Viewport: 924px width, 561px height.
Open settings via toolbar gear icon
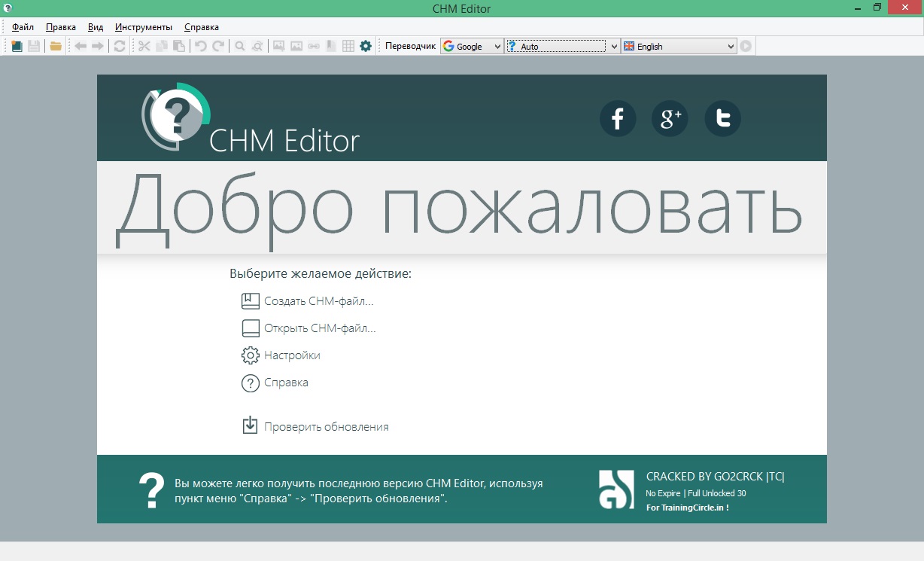366,46
